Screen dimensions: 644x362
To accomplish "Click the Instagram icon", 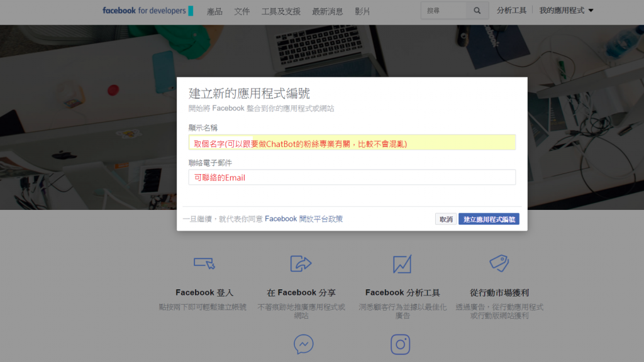I will (x=401, y=344).
